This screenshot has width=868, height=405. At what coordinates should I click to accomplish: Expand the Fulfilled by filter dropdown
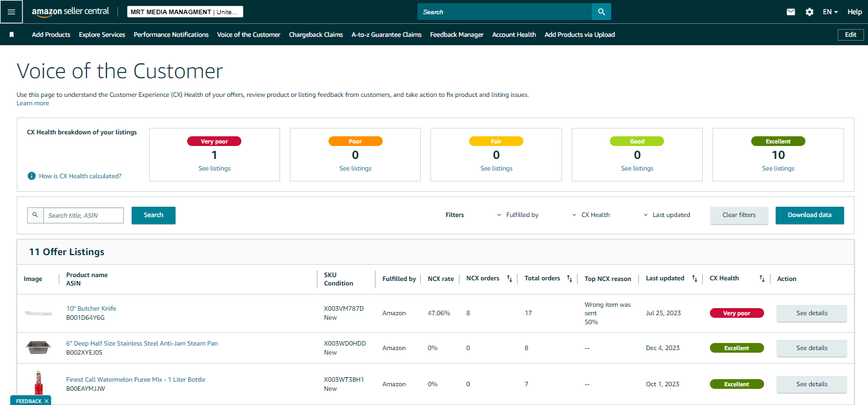(518, 215)
